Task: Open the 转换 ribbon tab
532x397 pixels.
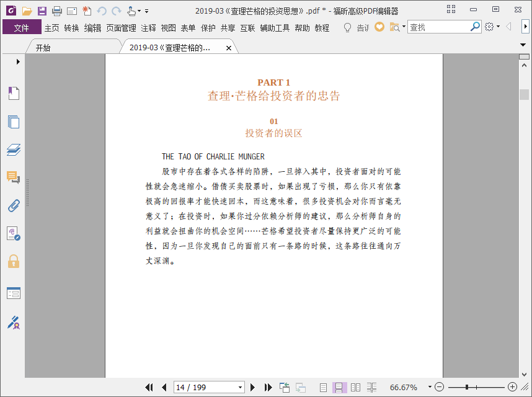Action: coord(71,28)
